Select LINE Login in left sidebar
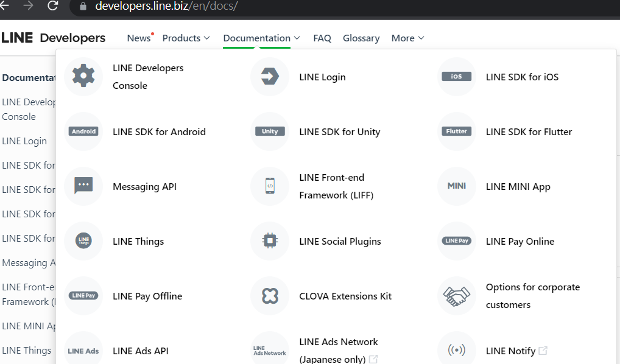The image size is (620, 364). point(24,141)
